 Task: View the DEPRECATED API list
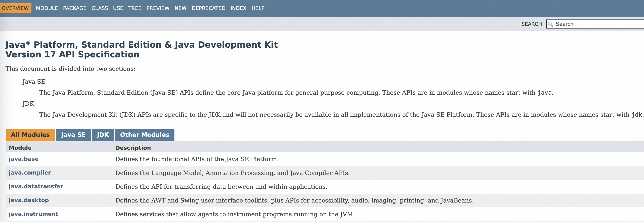pos(208,8)
